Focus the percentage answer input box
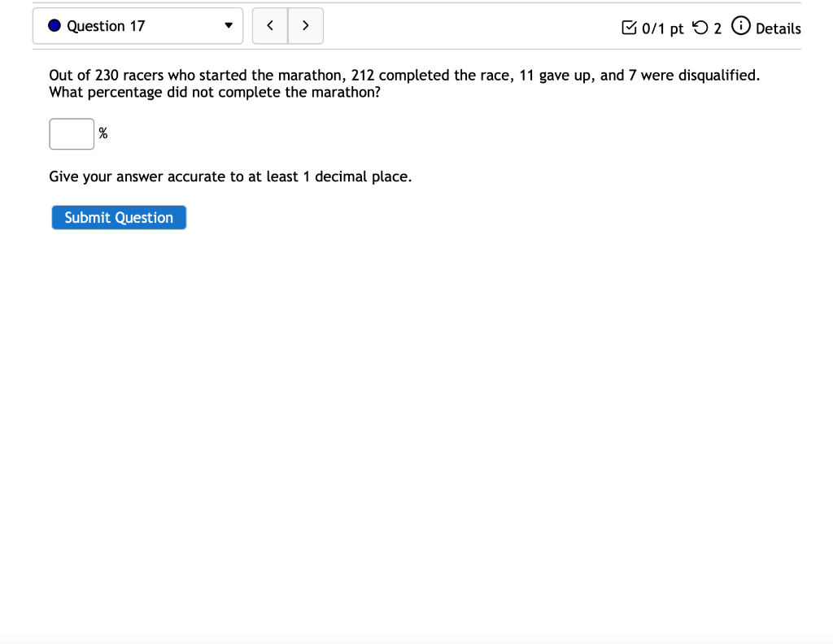The height and width of the screenshot is (644, 833). click(72, 134)
